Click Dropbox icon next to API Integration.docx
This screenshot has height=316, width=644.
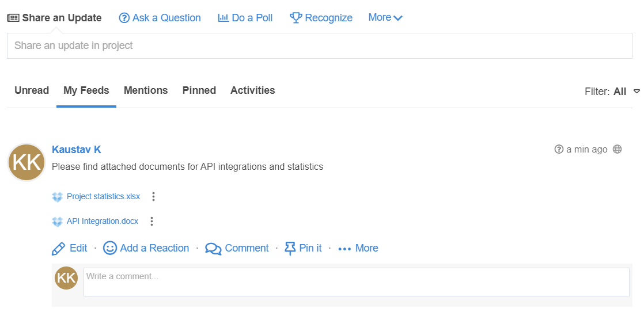coord(57,222)
